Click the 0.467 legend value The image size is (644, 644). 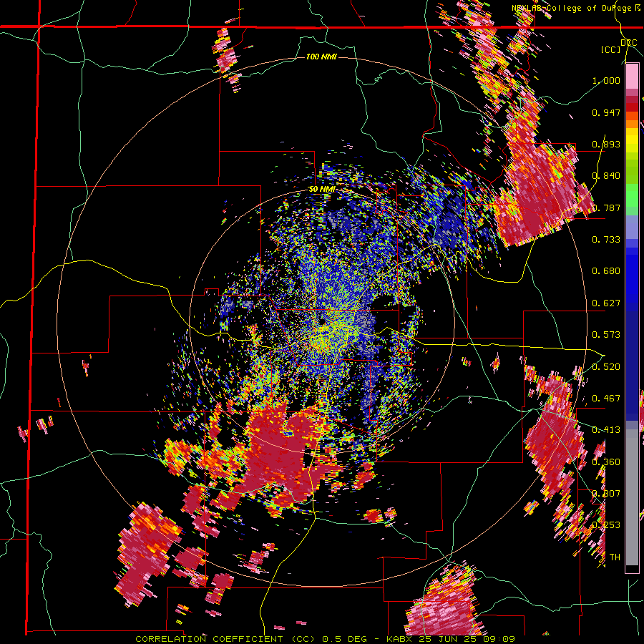[x=606, y=398]
